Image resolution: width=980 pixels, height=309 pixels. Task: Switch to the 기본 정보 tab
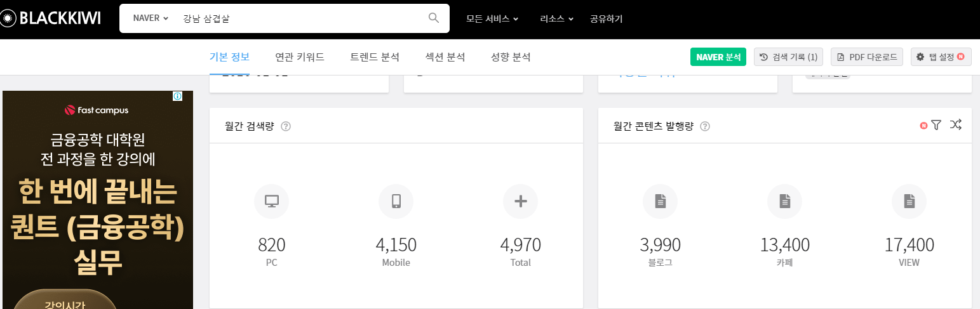pyautogui.click(x=229, y=57)
